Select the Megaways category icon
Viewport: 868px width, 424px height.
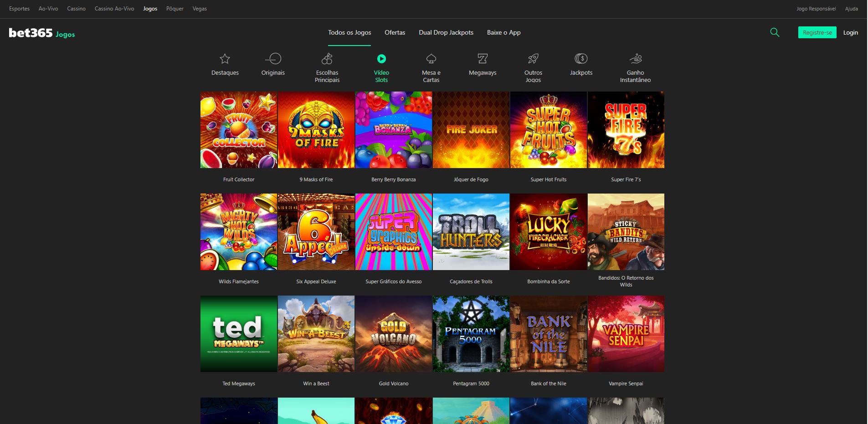483,59
